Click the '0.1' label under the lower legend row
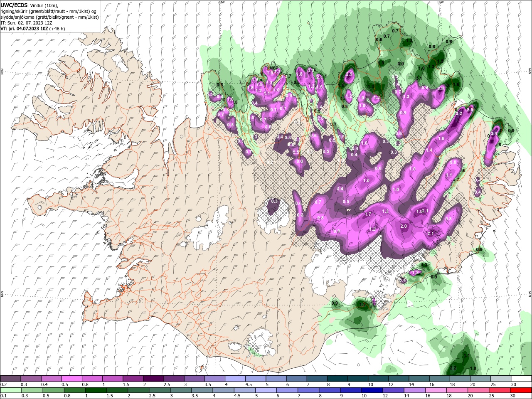 [4, 396]
